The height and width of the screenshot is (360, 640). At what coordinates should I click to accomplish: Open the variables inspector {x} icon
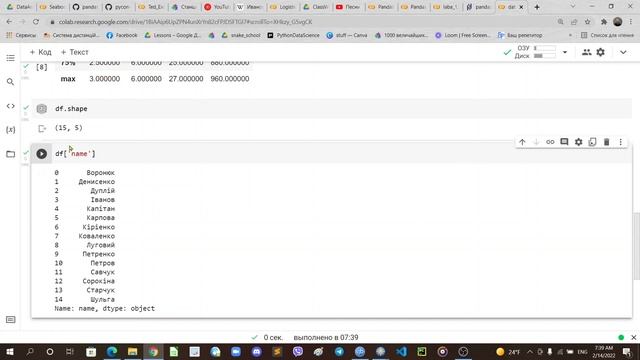11,130
